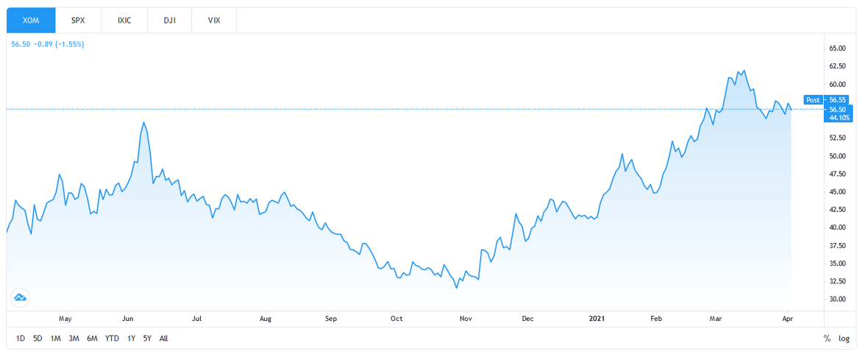Click the Nov label on time axis

(466, 319)
